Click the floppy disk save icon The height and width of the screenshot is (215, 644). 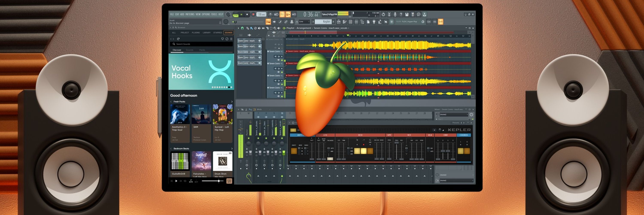point(407,14)
